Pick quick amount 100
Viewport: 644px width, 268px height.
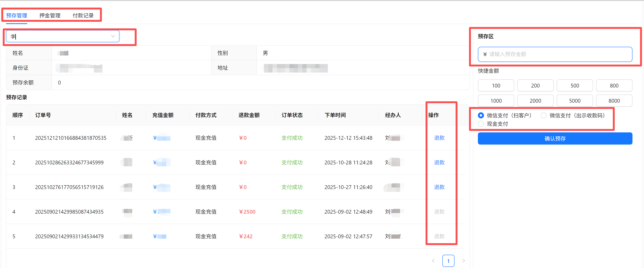click(496, 86)
